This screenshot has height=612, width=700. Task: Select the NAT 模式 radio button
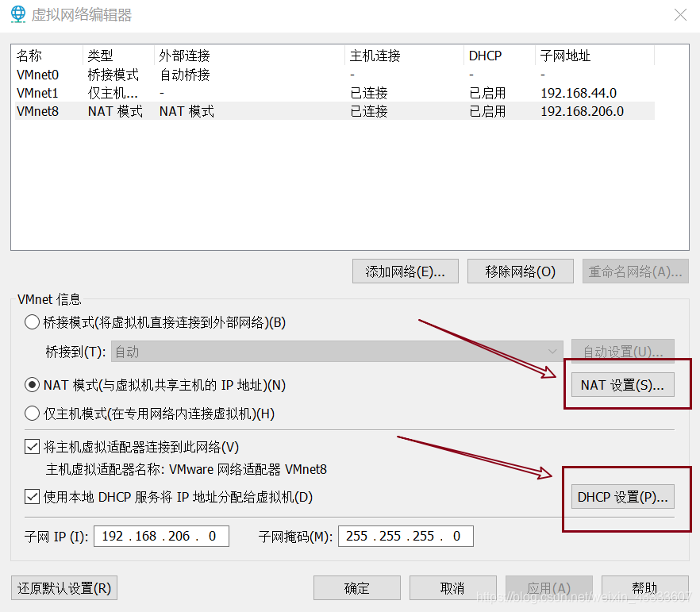click(32, 385)
